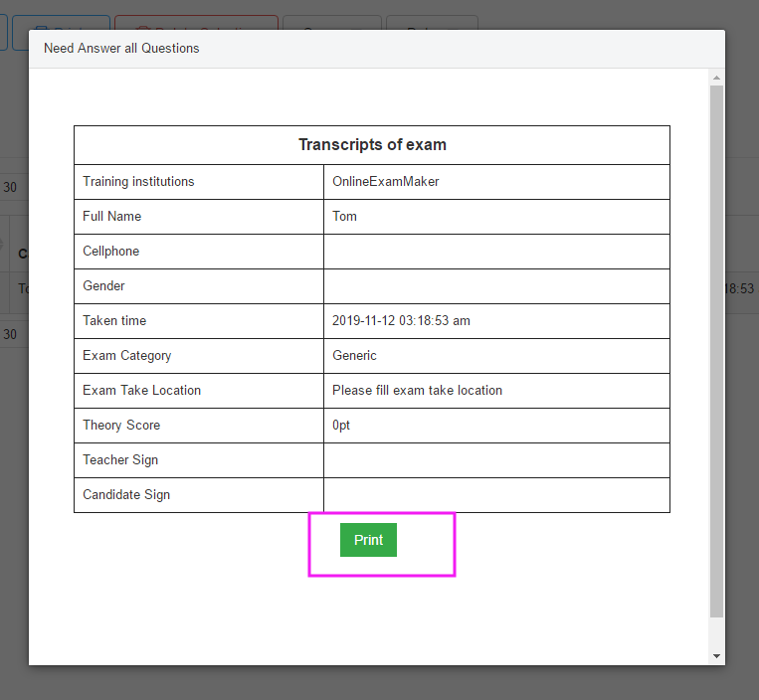Click 'Please fill exam take location' text

[x=417, y=391]
